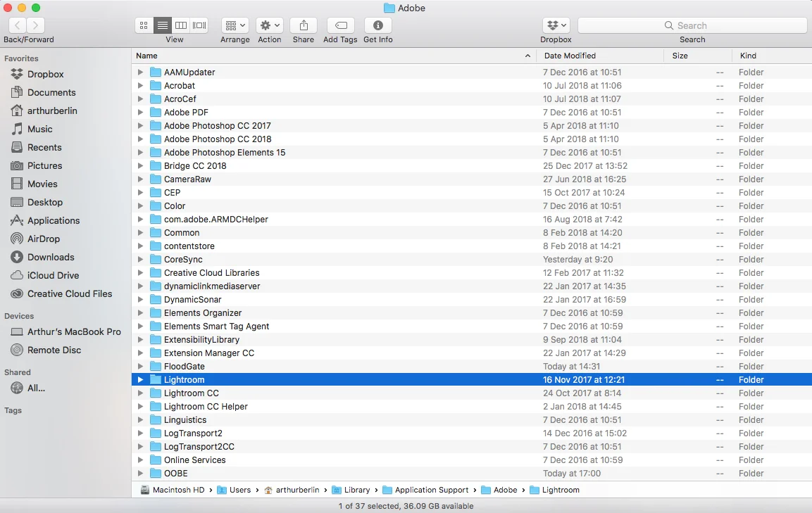The width and height of the screenshot is (812, 513).
Task: Expand the OOBE folder
Action: [x=140, y=473]
